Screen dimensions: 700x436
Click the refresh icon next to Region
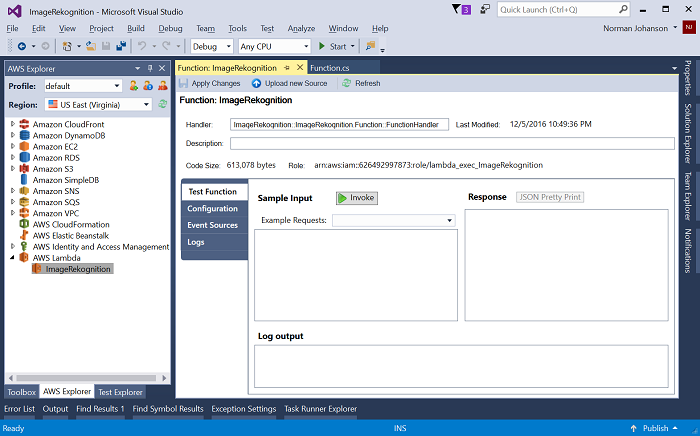pos(162,104)
